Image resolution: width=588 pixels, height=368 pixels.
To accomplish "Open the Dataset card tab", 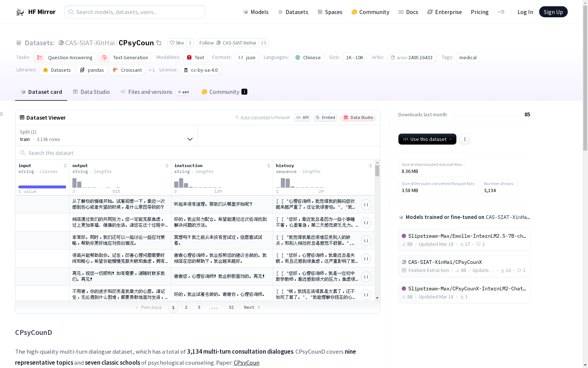I will pos(41,92).
